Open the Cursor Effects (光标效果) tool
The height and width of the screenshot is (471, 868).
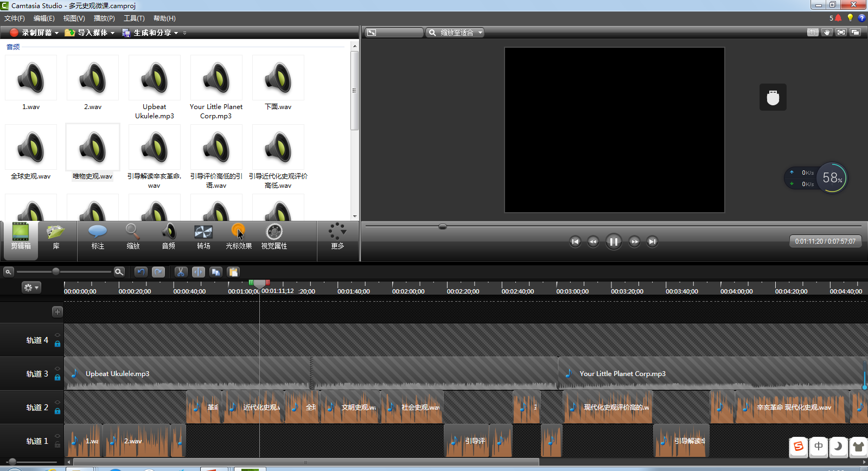click(239, 237)
